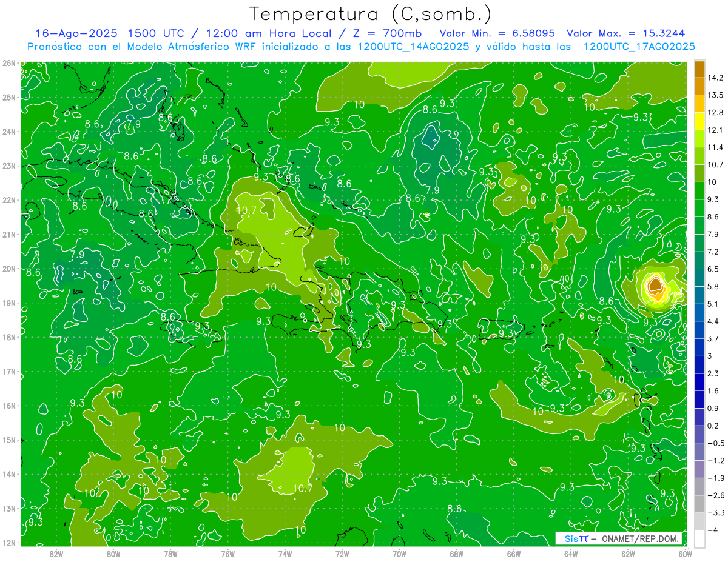Image resolution: width=728 pixels, height=562 pixels.
Task: Click the "82W" longitude axis label
Action: (x=56, y=554)
